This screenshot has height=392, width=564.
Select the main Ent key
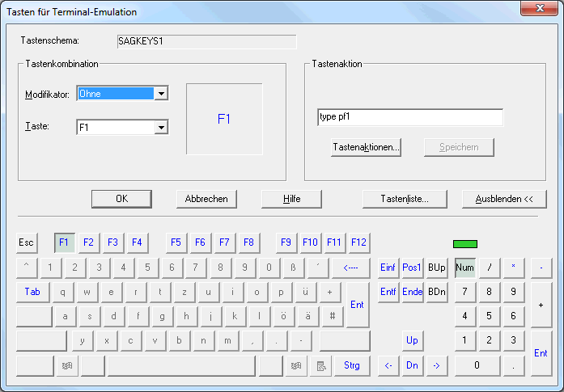tap(358, 305)
